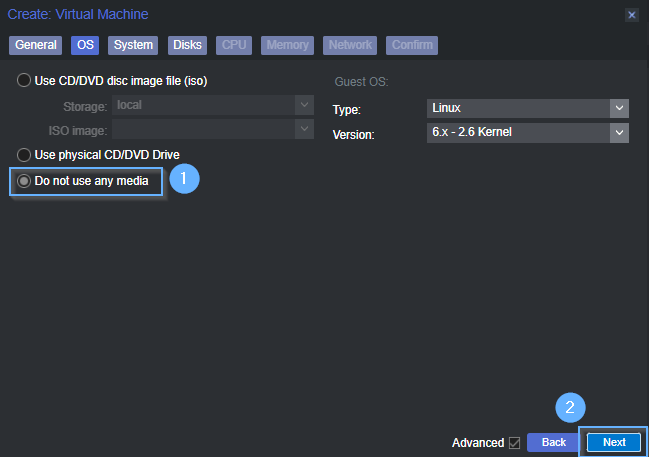Switch to the General tab
This screenshot has height=457, width=649.
point(36,45)
